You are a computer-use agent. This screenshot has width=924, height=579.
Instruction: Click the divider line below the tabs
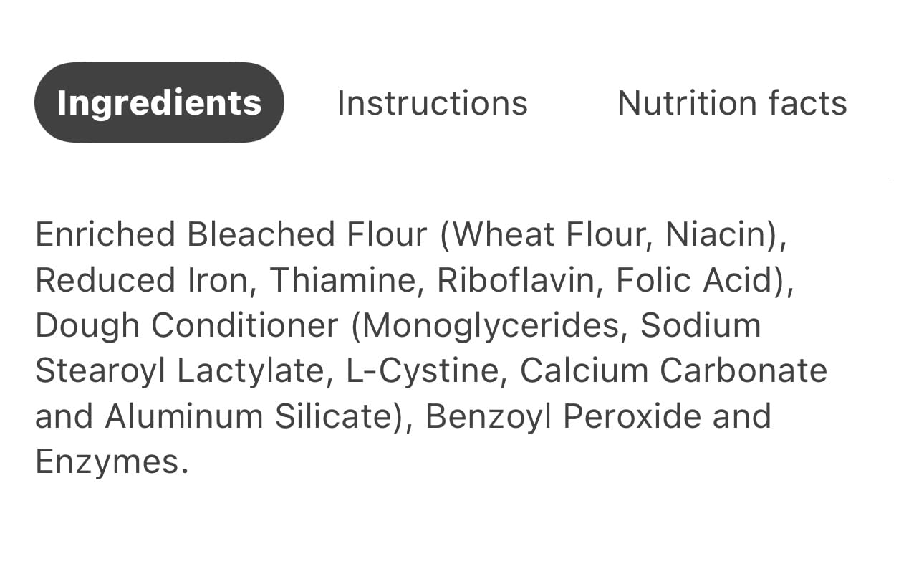pyautogui.click(x=461, y=178)
